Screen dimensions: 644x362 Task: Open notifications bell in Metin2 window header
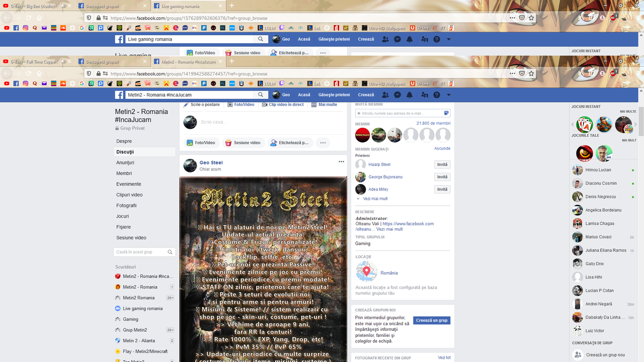click(x=410, y=95)
